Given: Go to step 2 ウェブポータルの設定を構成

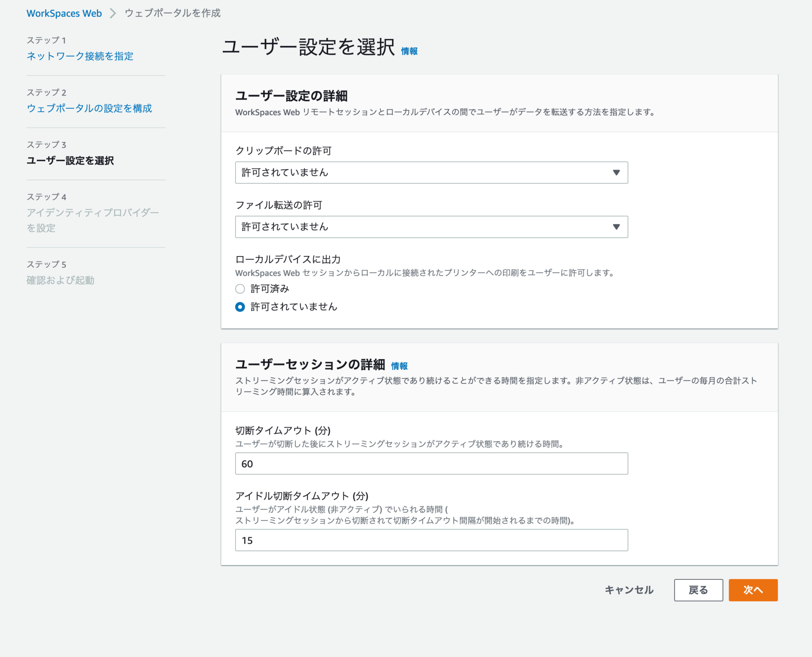Looking at the screenshot, I should tap(89, 108).
